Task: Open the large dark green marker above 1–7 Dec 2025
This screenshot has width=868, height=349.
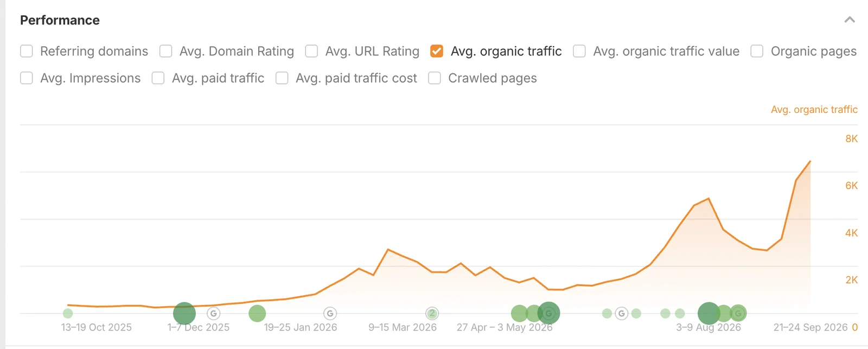Action: coord(184,313)
